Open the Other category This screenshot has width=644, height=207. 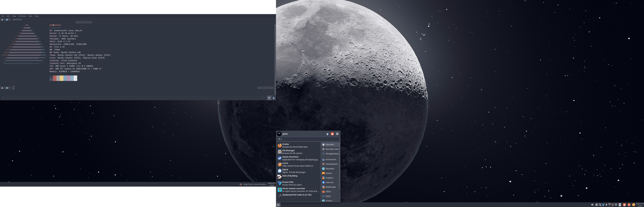pos(330,196)
